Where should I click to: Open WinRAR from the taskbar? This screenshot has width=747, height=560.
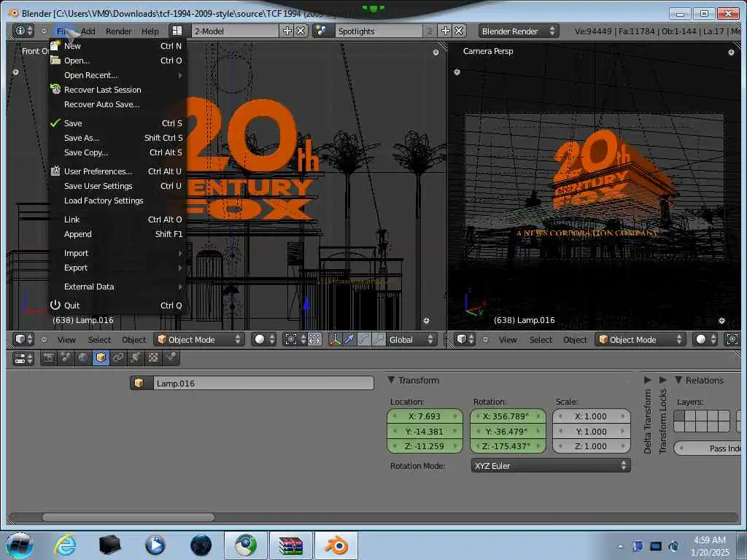pos(291,545)
